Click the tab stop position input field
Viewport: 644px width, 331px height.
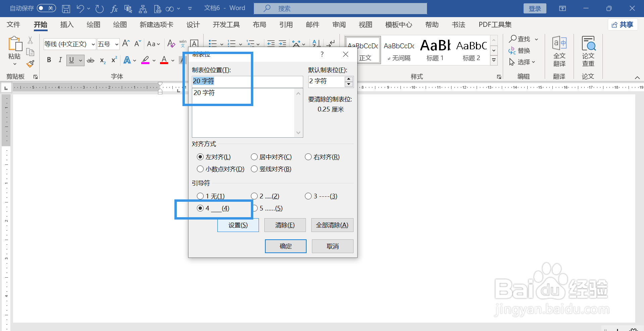pos(247,81)
